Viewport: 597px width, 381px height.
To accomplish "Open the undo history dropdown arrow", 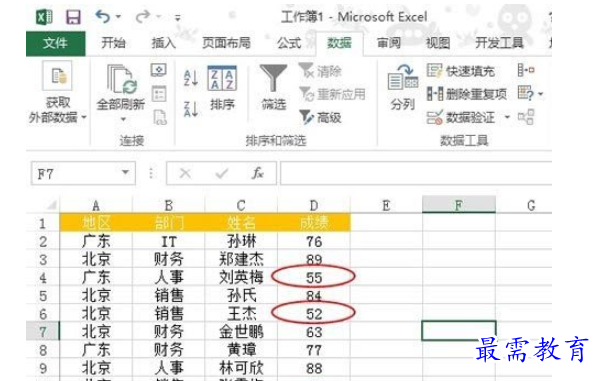I will (x=118, y=17).
